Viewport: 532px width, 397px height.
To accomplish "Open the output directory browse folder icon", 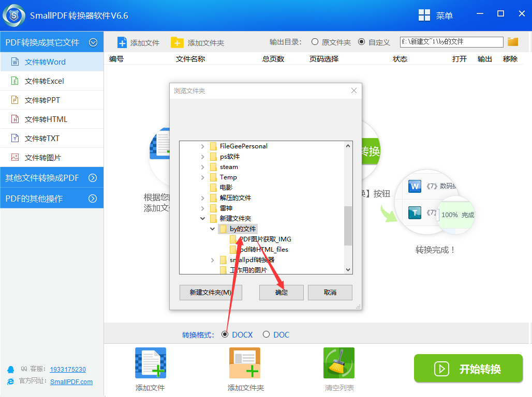I will [x=513, y=42].
